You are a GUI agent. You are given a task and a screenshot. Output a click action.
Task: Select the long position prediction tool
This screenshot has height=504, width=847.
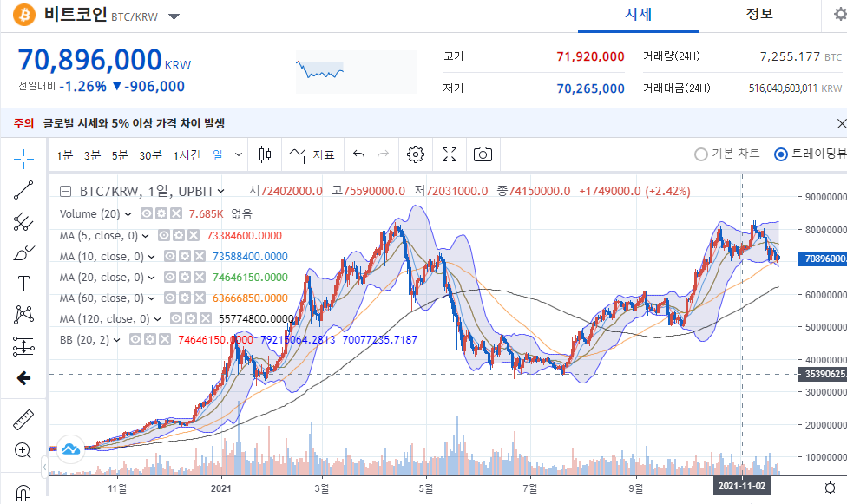tap(23, 346)
